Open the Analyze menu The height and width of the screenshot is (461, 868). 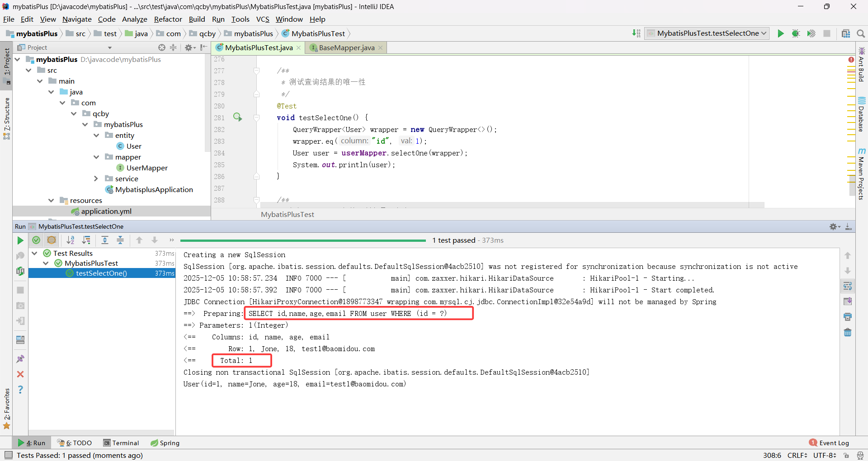pyautogui.click(x=134, y=19)
